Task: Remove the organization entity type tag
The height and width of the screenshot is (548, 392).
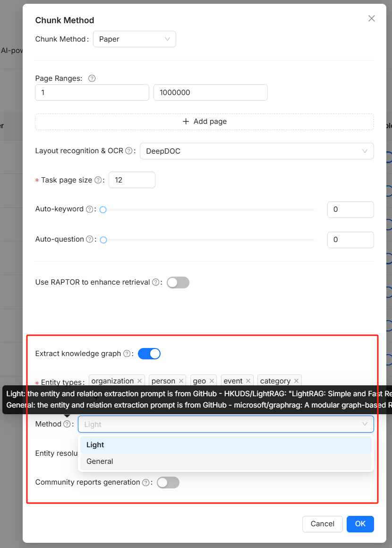Action: click(140, 381)
